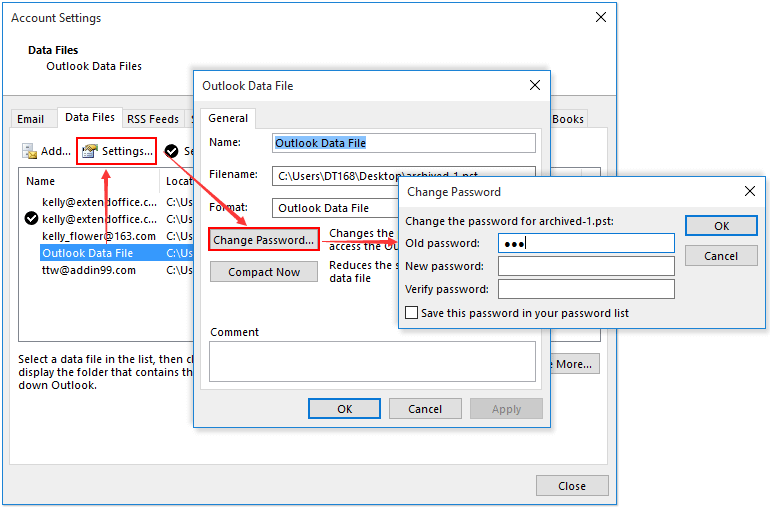770x510 pixels.
Task: Select the first kelly@extendoffice.c... row
Action: 99,202
